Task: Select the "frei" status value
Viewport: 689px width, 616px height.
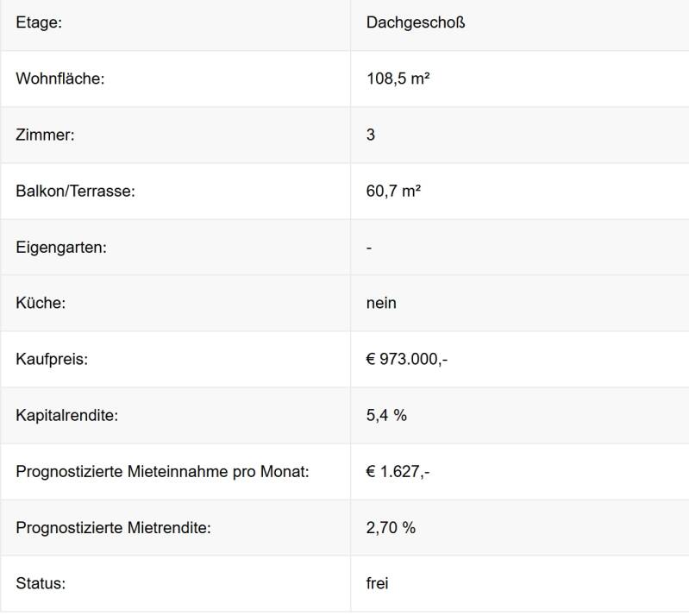Action: pyautogui.click(x=378, y=583)
